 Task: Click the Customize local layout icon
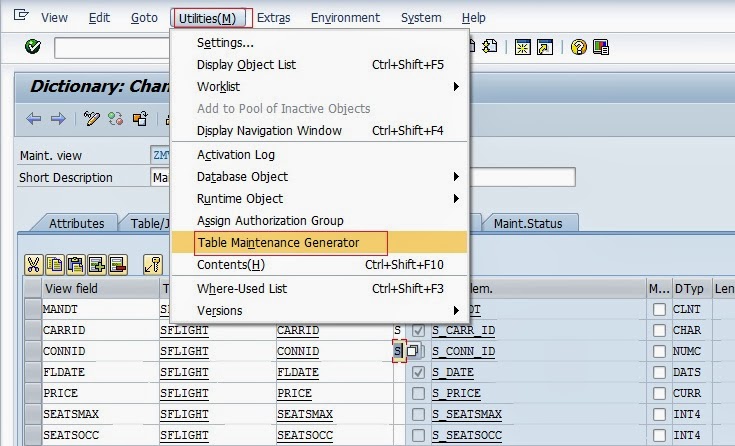[601, 47]
